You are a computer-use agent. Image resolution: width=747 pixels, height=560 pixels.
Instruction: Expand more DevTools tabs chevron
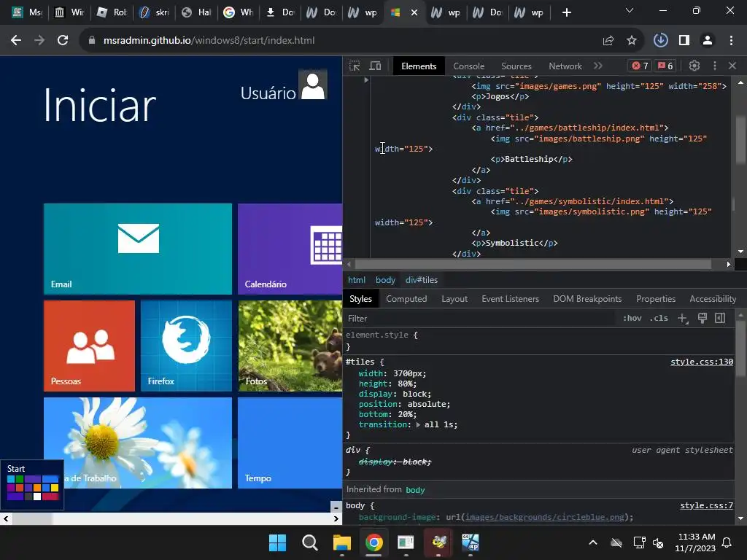click(598, 66)
